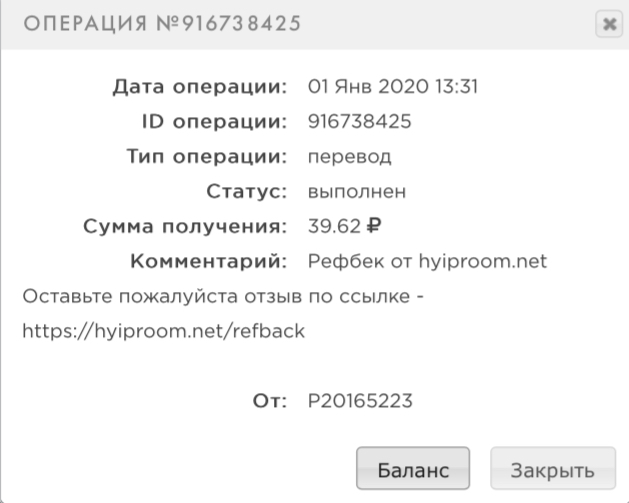Click the status value выполнен
This screenshot has height=503, width=629.
[x=357, y=191]
